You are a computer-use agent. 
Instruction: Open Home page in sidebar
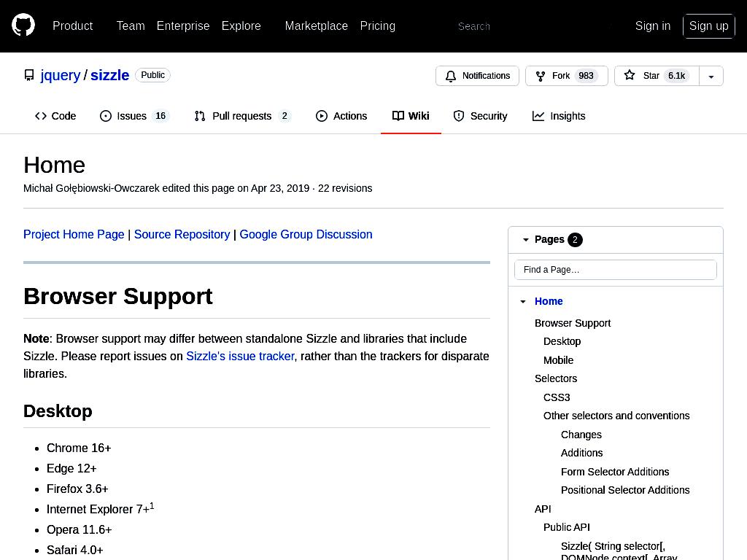(549, 301)
